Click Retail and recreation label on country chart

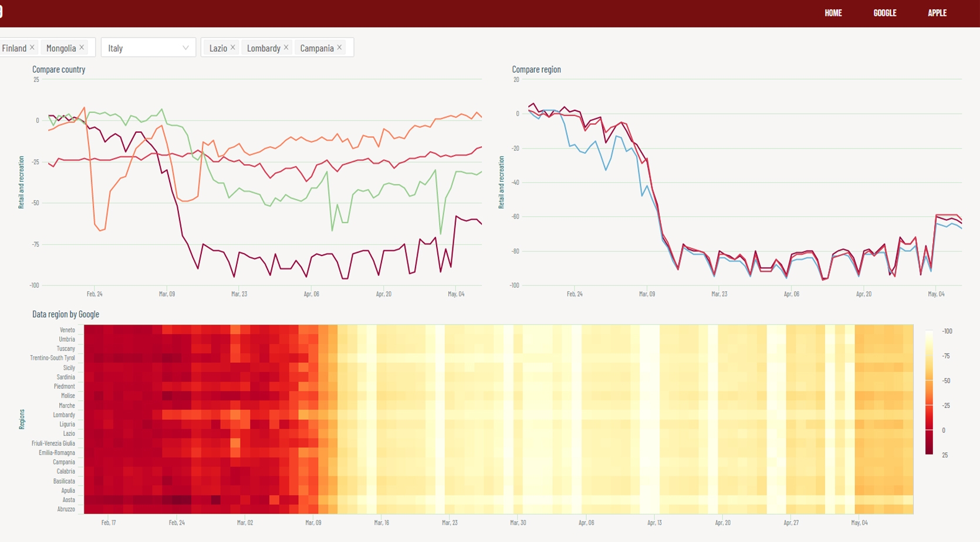point(22,182)
